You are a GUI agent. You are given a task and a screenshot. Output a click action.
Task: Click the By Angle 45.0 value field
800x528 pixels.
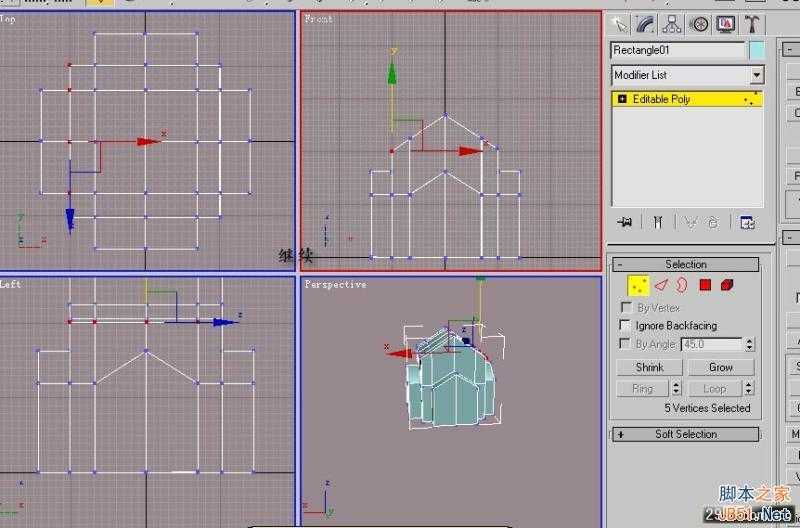(x=712, y=344)
